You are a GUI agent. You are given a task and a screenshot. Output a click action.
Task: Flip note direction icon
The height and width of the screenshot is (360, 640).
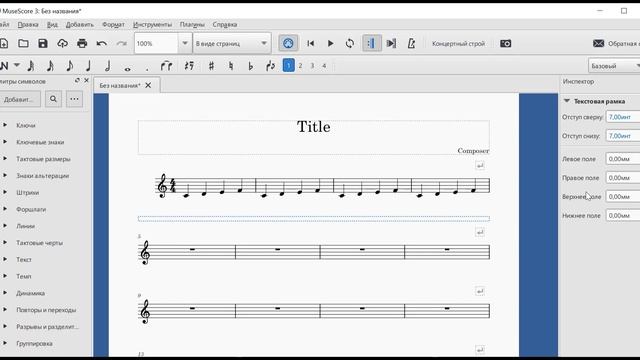[270, 66]
